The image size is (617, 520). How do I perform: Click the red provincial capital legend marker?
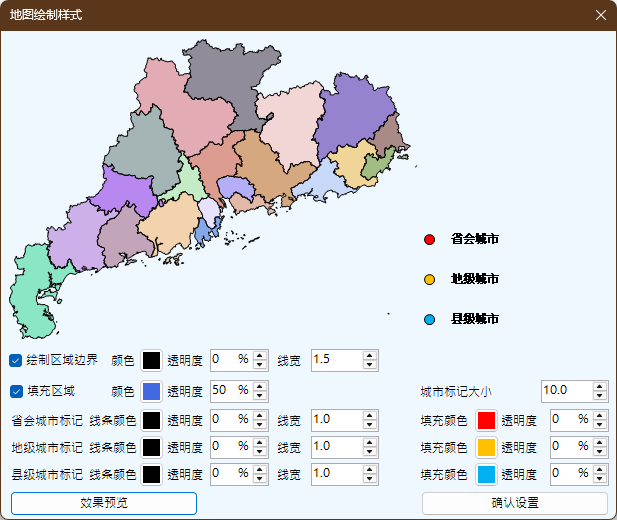(x=430, y=240)
